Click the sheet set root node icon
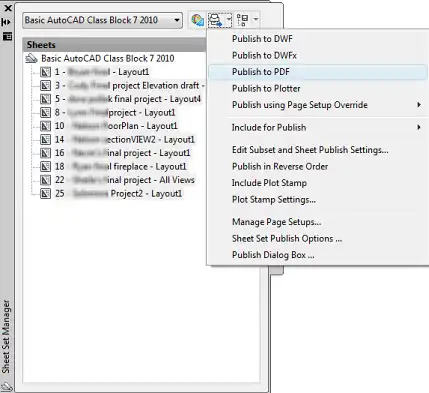Image resolution: width=429 pixels, height=393 pixels. pos(31,59)
